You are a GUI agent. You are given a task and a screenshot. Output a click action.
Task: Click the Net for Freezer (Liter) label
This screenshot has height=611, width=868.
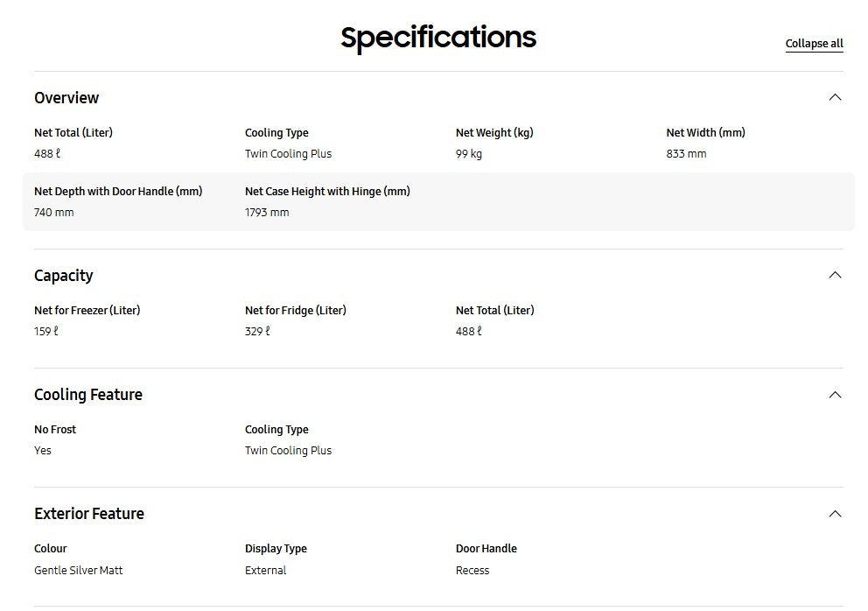tap(87, 311)
